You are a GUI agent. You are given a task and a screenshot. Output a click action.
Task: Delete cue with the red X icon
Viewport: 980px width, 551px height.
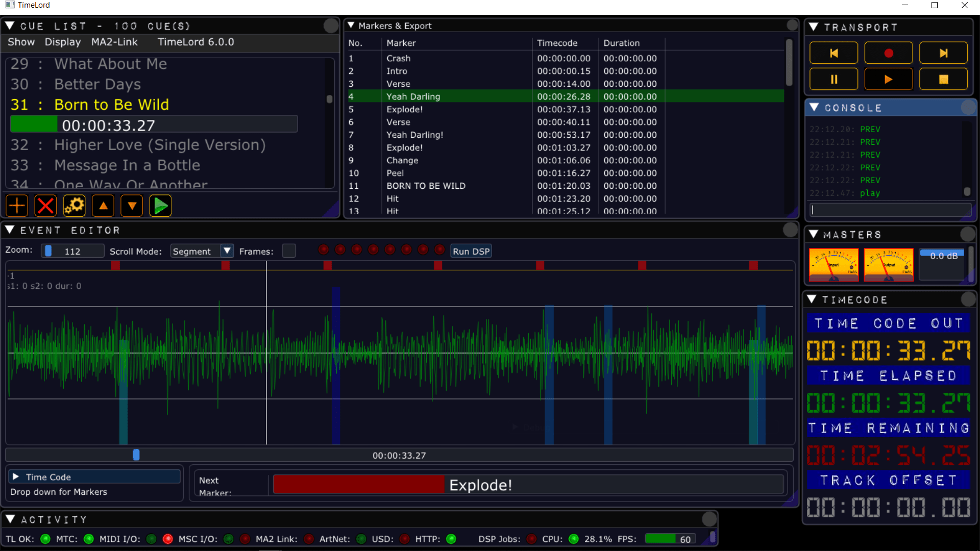pyautogui.click(x=45, y=206)
